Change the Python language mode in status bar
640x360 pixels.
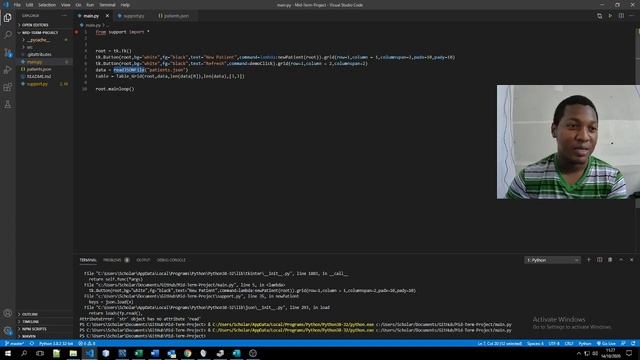pos(584,343)
